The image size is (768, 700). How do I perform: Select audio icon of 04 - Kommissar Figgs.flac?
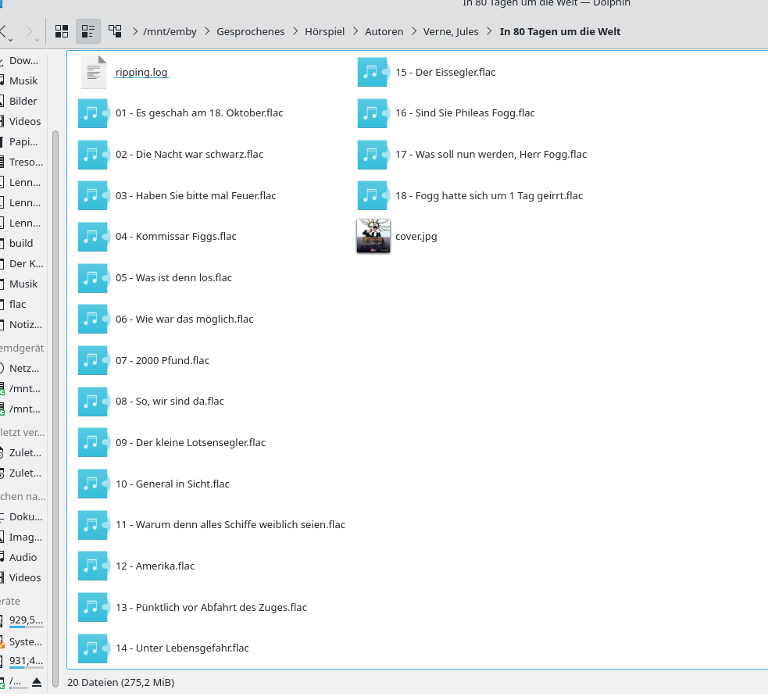click(94, 237)
